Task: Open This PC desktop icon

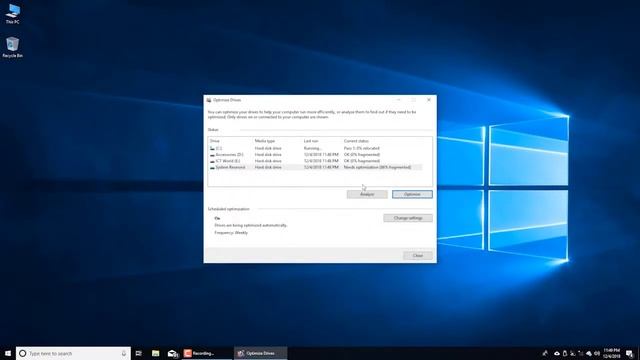Action: 13,14
